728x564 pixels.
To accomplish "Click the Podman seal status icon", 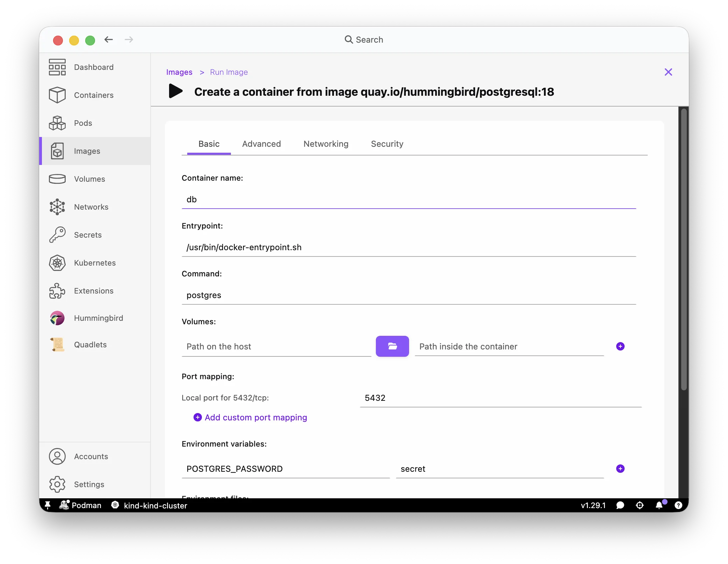I will click(x=64, y=505).
